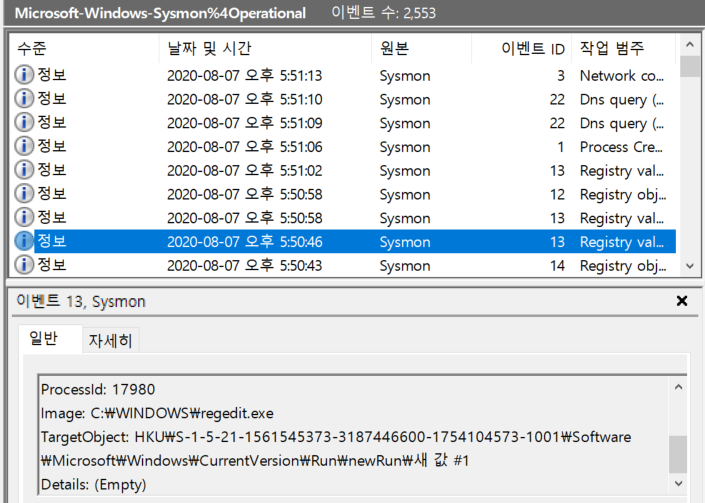Click the Image: regedit.exe line
The height and width of the screenshot is (503, 705).
tap(157, 413)
